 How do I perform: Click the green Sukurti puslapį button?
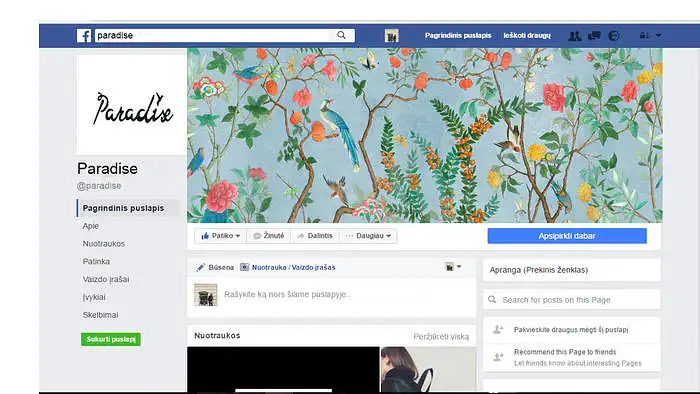(x=111, y=339)
